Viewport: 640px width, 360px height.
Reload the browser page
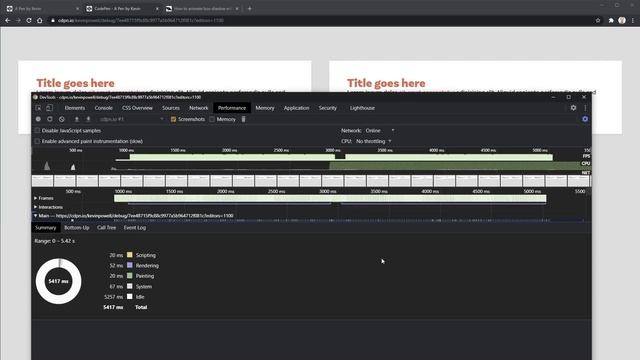click(29, 20)
